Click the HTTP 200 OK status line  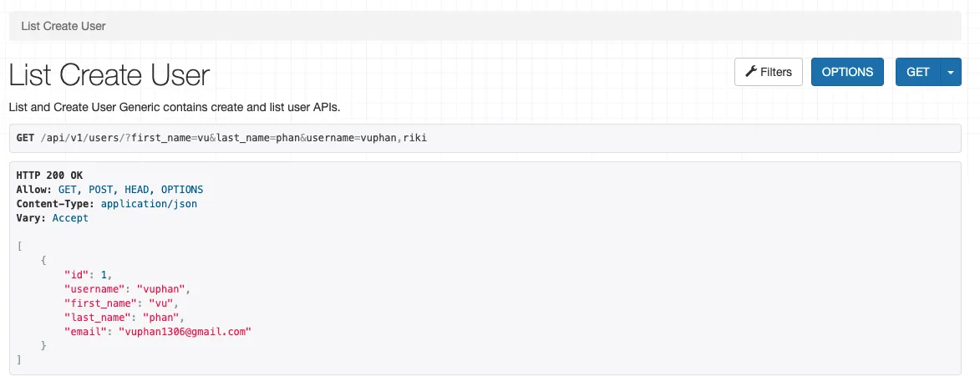pos(49,175)
